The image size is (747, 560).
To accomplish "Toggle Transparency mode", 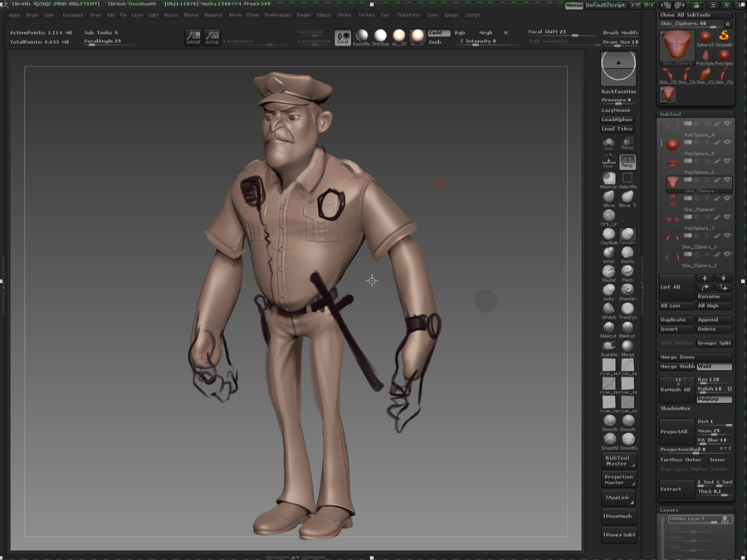I will [x=627, y=144].
